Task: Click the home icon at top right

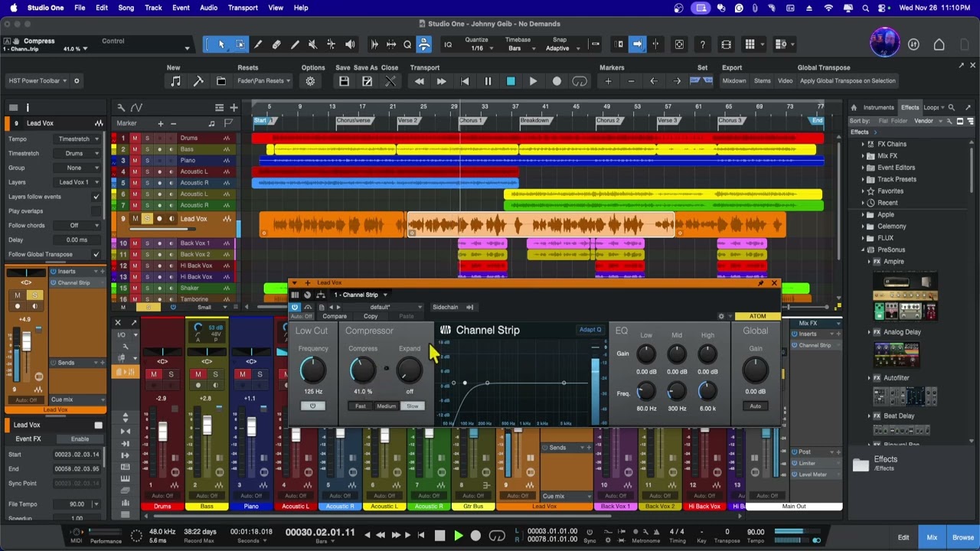Action: coord(939,44)
